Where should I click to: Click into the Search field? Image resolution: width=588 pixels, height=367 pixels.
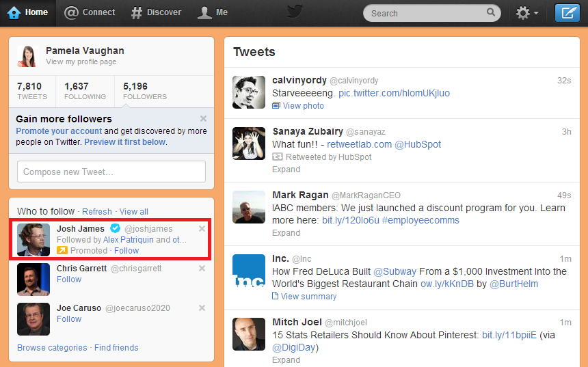tap(431, 13)
